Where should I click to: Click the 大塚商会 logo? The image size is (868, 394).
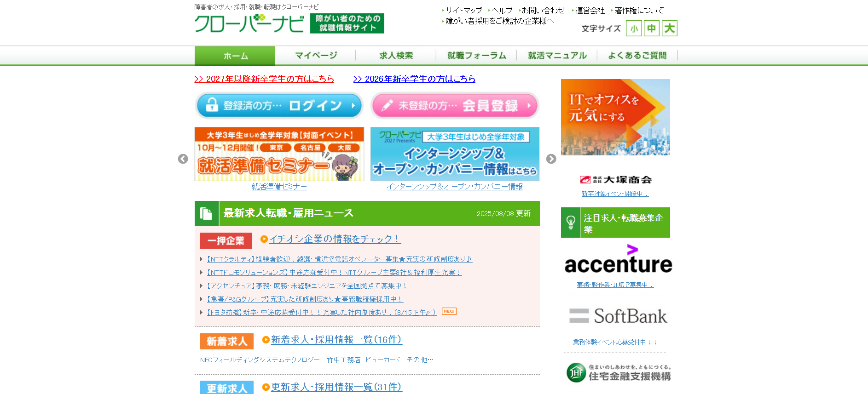point(615,180)
